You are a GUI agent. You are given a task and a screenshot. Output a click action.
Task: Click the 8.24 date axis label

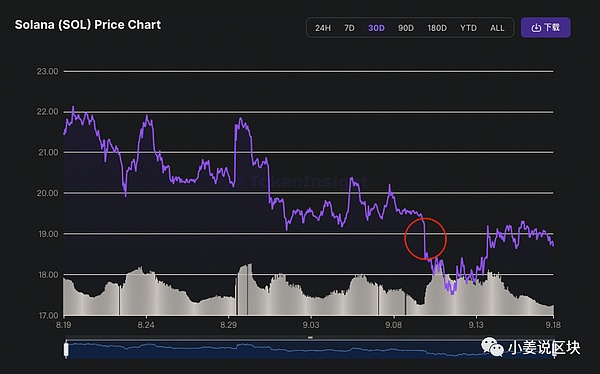(146, 325)
